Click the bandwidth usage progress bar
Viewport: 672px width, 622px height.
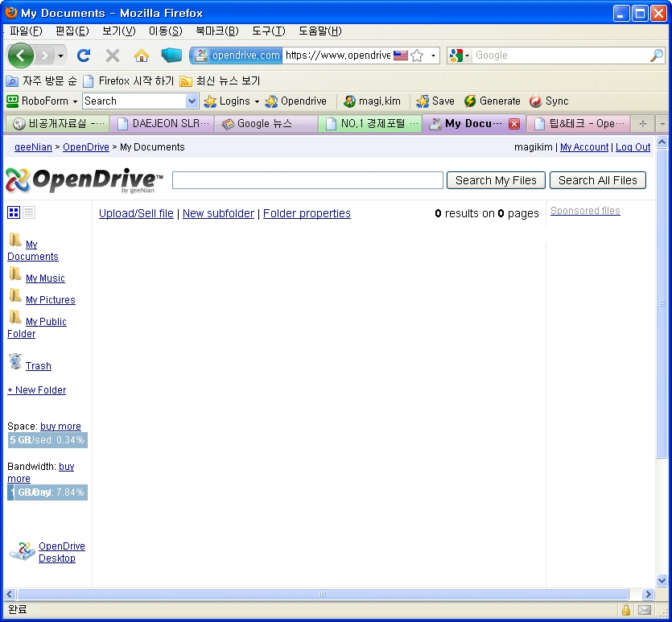click(47, 492)
